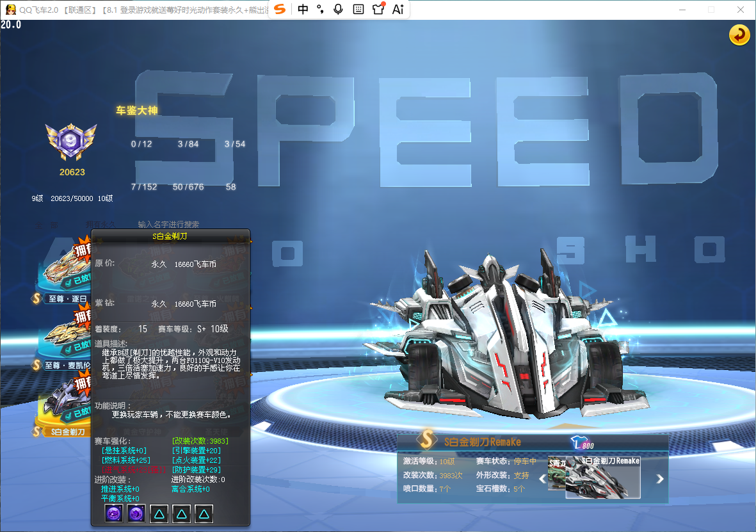Switch to the 拥有永久 tab
Screen dimensions: 756x532
tap(101, 224)
